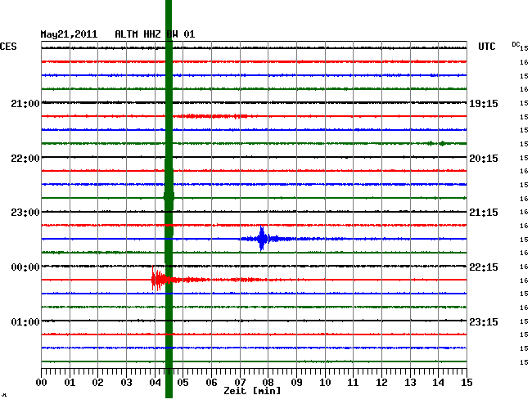Click the UTC timezone label

[x=486, y=47]
